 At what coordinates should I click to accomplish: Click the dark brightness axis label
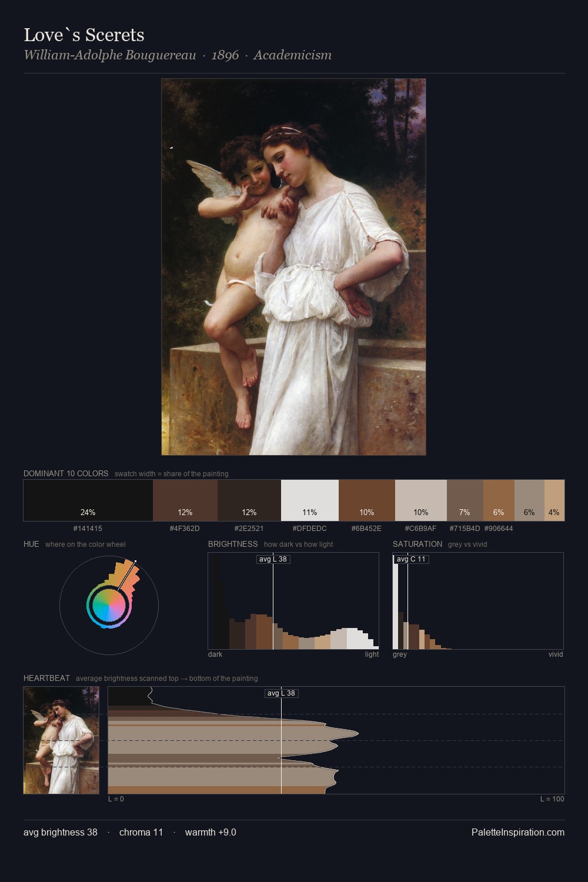(x=215, y=654)
